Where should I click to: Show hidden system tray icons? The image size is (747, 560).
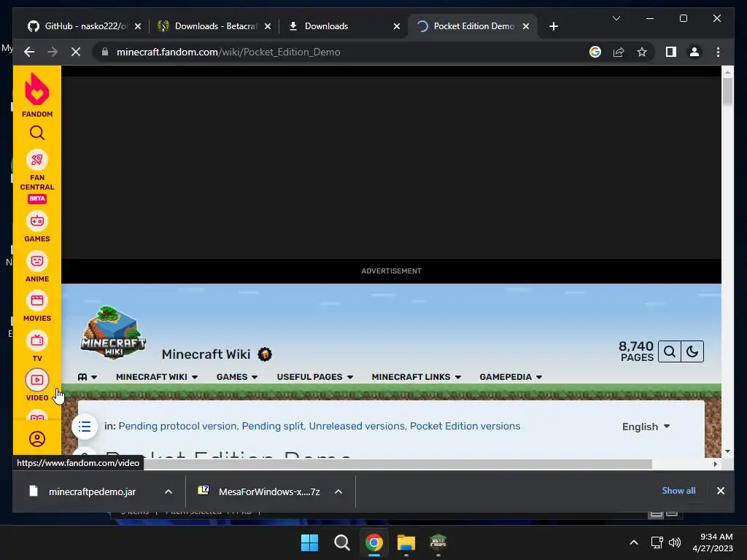click(x=634, y=542)
